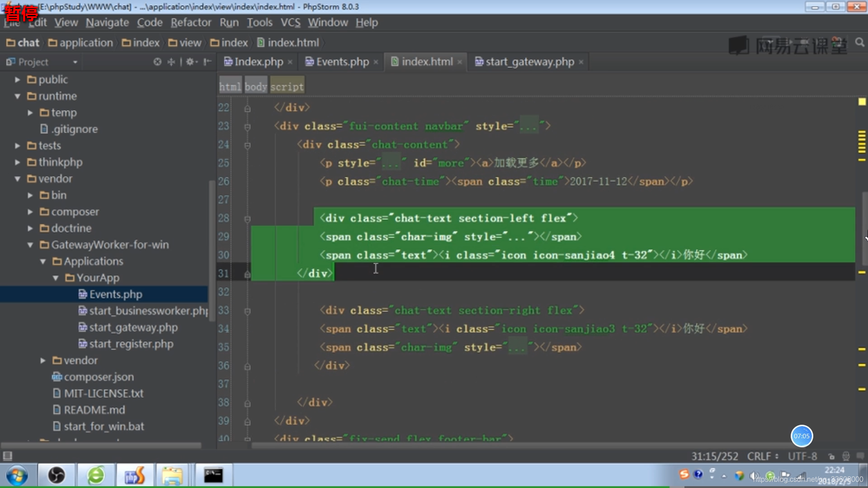The image size is (868, 488).
Task: Expand the composer folder
Action: coord(30,211)
